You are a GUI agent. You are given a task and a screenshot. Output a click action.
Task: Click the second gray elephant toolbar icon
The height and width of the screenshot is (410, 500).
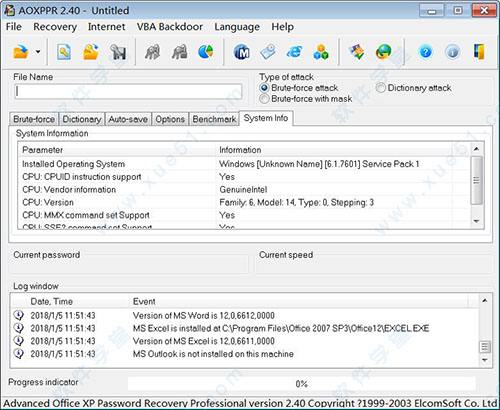click(179, 52)
